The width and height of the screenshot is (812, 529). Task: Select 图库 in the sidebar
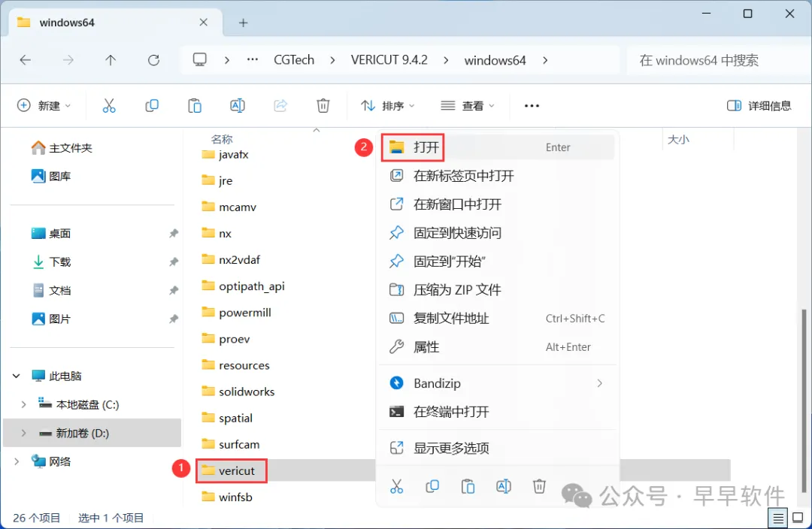pyautogui.click(x=51, y=177)
